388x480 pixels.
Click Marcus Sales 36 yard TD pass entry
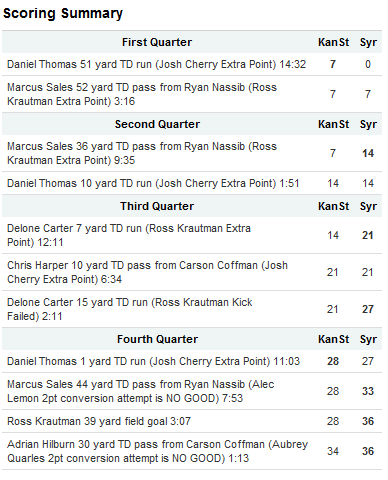click(192, 153)
